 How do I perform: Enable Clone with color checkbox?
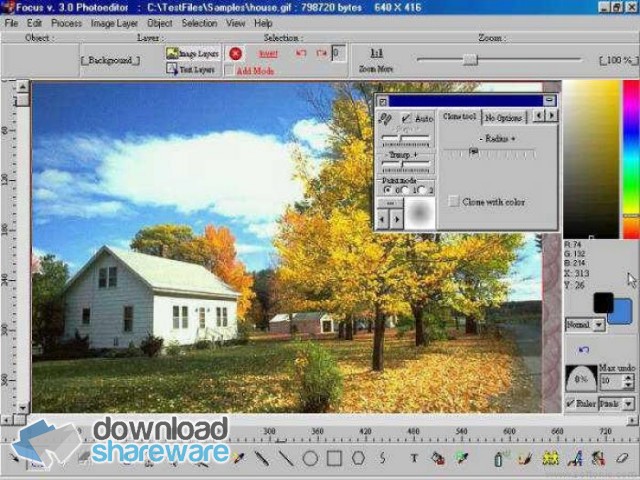(x=453, y=201)
